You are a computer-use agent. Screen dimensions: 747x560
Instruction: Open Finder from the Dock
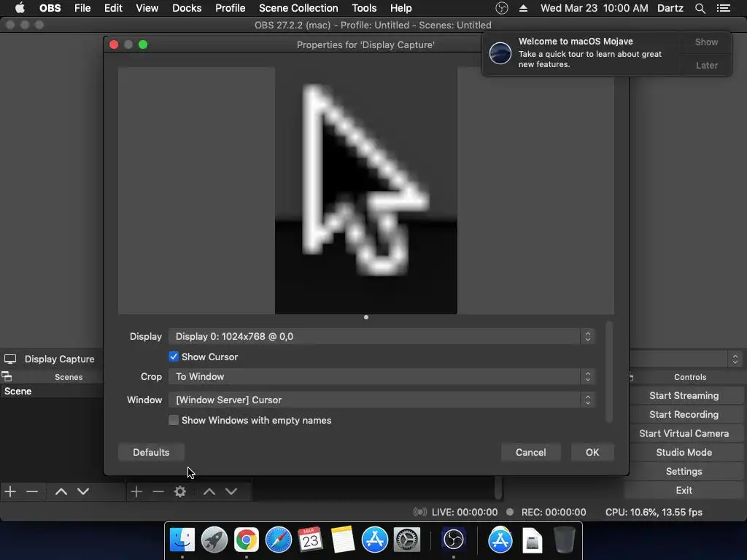[182, 540]
